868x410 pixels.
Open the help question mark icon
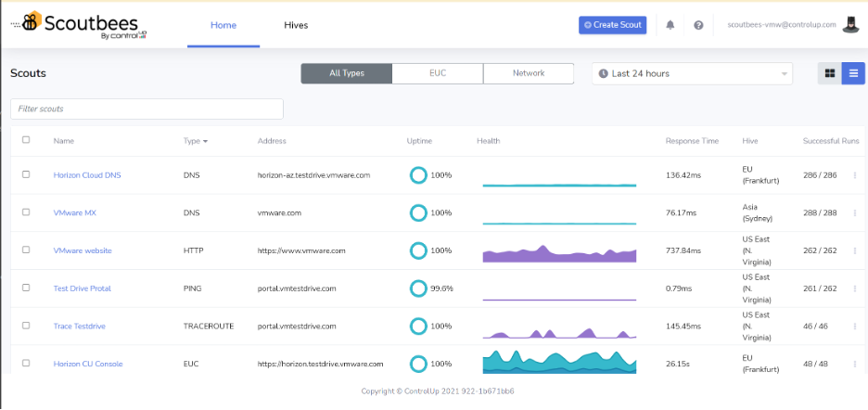coord(698,25)
